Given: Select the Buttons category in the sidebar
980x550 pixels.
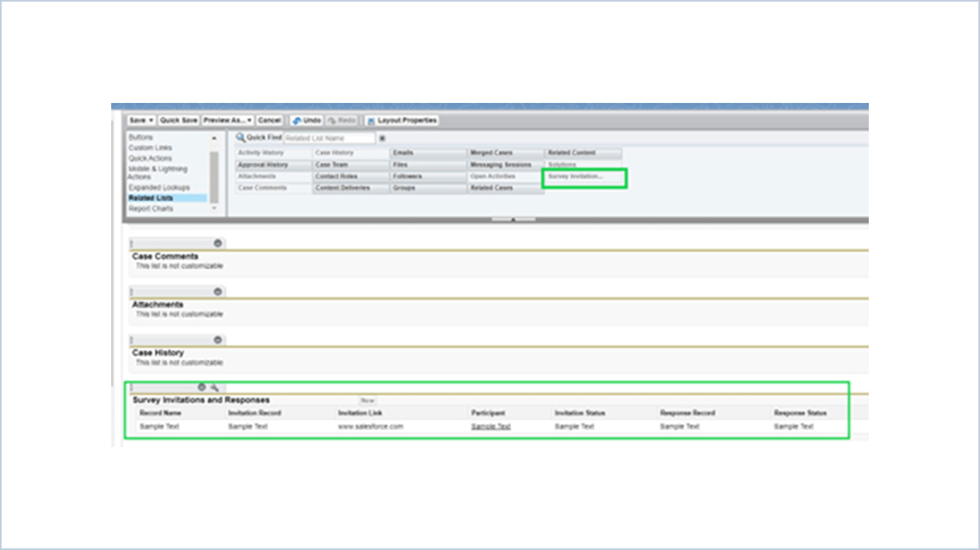Looking at the screenshot, I should (x=140, y=136).
